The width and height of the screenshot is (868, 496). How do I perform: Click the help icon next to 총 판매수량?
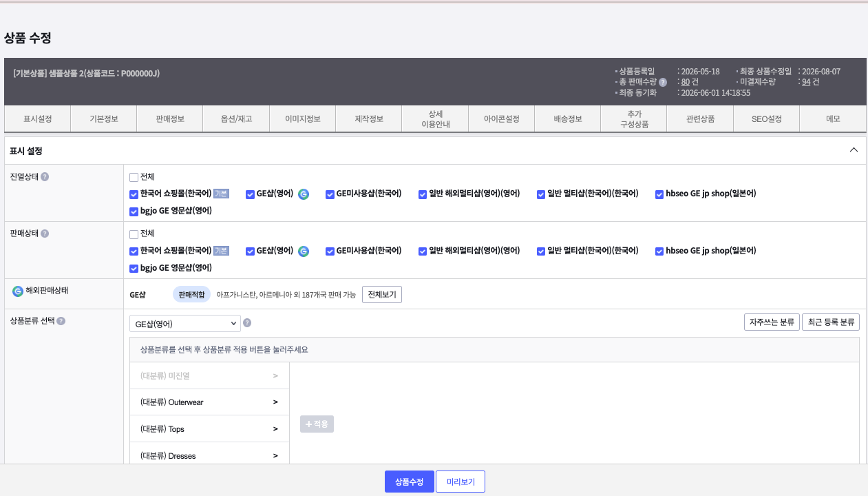coord(663,82)
